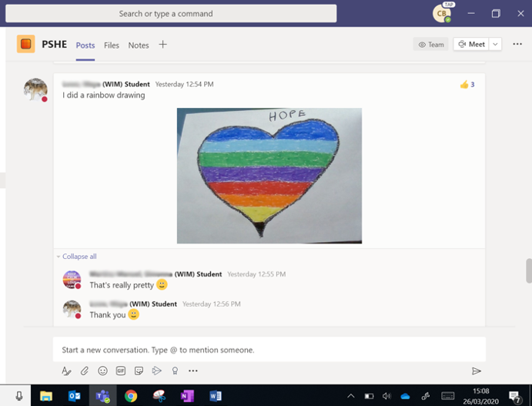The image size is (532, 406).
Task: Open OneDrive cloud icon in tray
Action: (x=405, y=396)
